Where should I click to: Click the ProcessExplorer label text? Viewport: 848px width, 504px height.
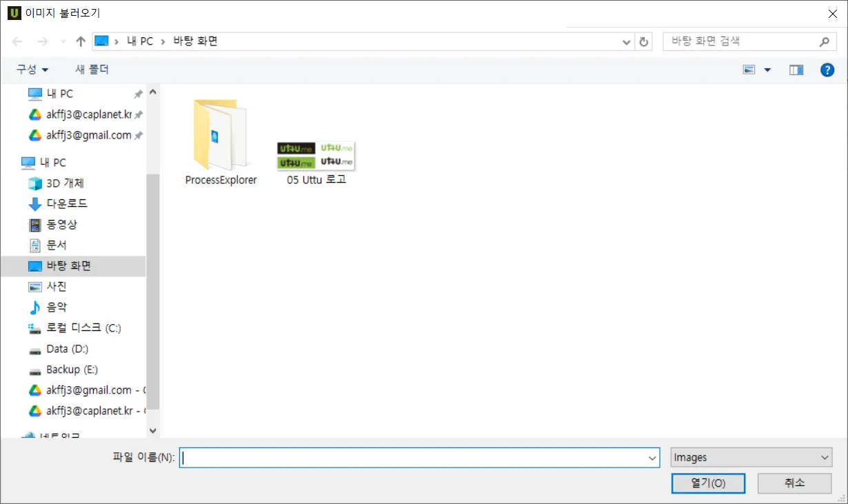pyautogui.click(x=221, y=180)
